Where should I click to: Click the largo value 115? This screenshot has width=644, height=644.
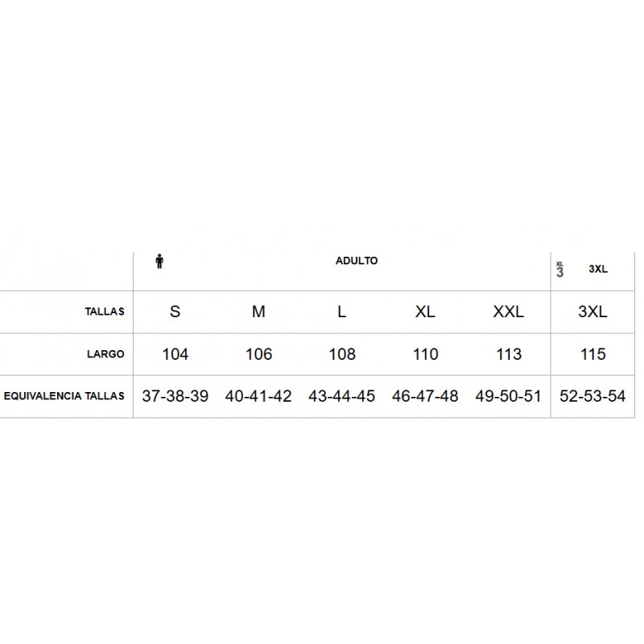[x=593, y=354]
